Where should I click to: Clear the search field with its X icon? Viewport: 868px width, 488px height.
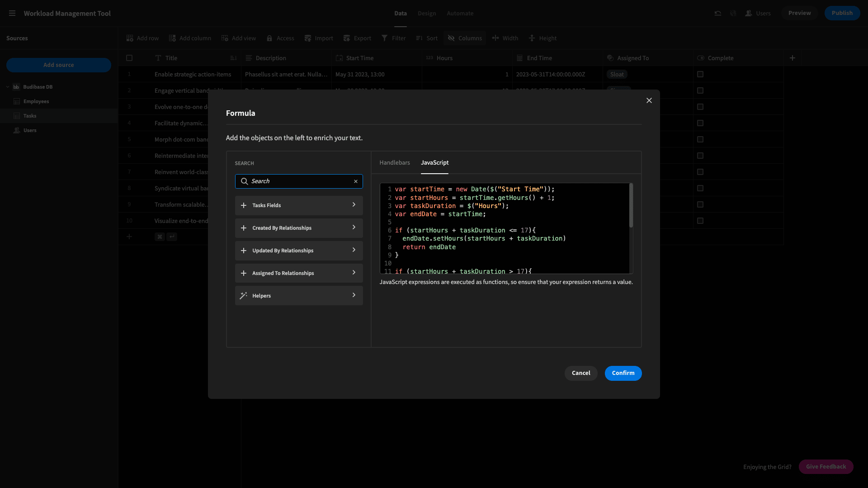pyautogui.click(x=356, y=181)
